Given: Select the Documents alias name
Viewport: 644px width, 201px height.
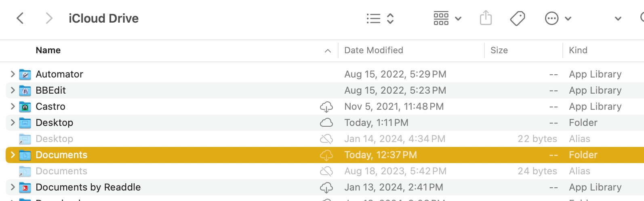Looking at the screenshot, I should 61,171.
